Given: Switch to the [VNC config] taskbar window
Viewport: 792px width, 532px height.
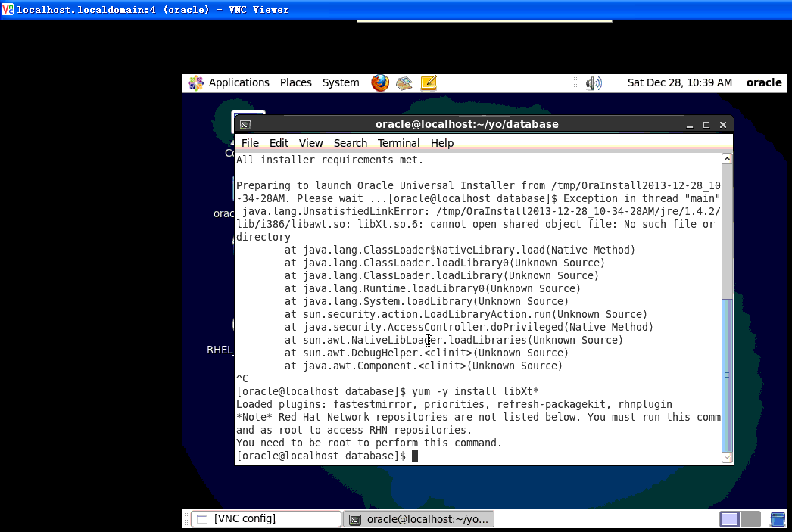Looking at the screenshot, I should (267, 519).
